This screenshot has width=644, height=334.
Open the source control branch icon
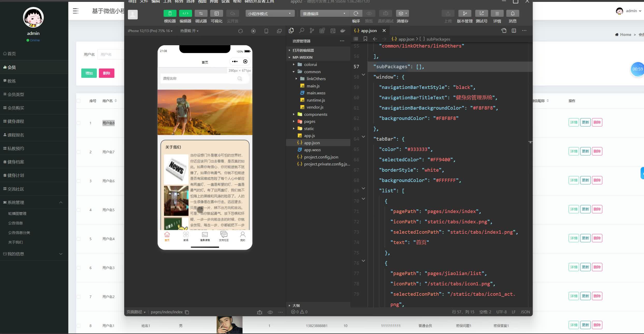click(x=312, y=31)
